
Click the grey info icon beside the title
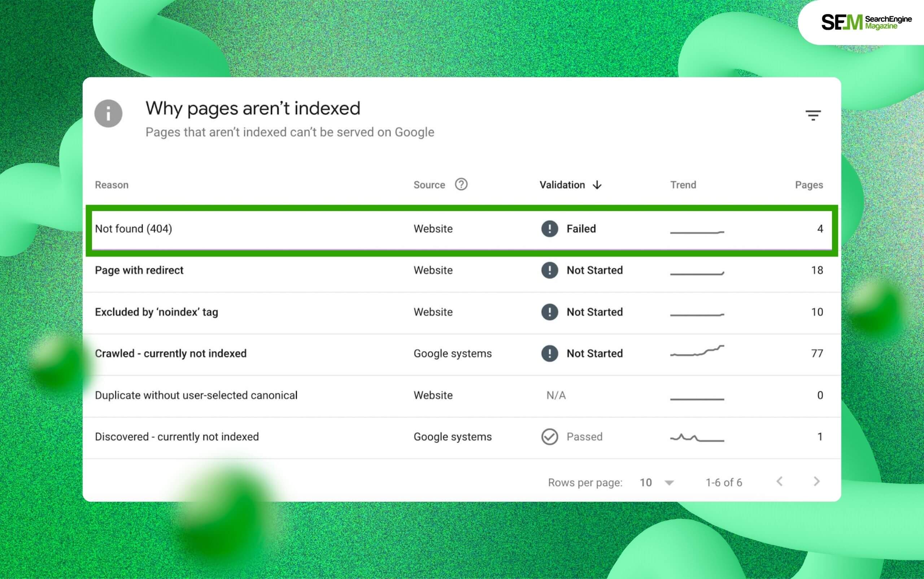pyautogui.click(x=108, y=113)
